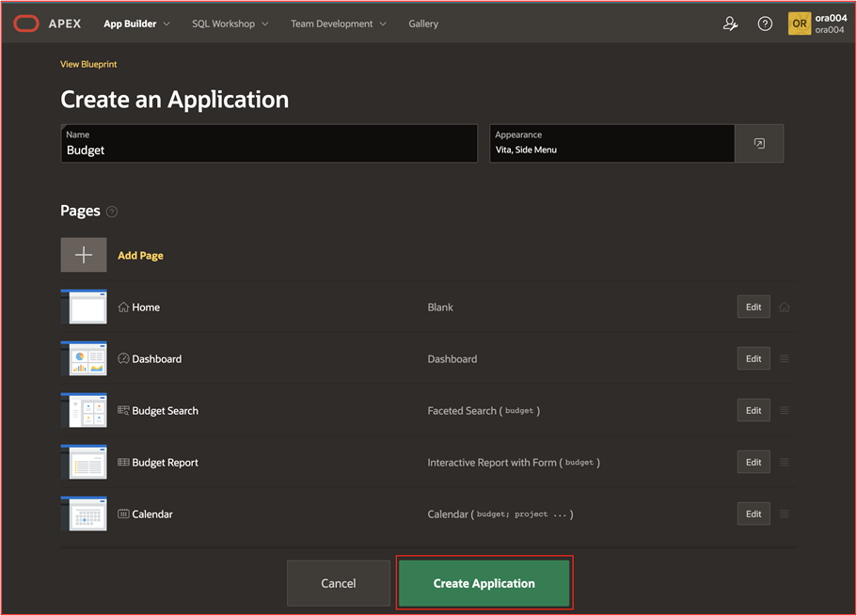857x616 pixels.
Task: Expand the App Builder dropdown arrow
Action: pyautogui.click(x=167, y=24)
